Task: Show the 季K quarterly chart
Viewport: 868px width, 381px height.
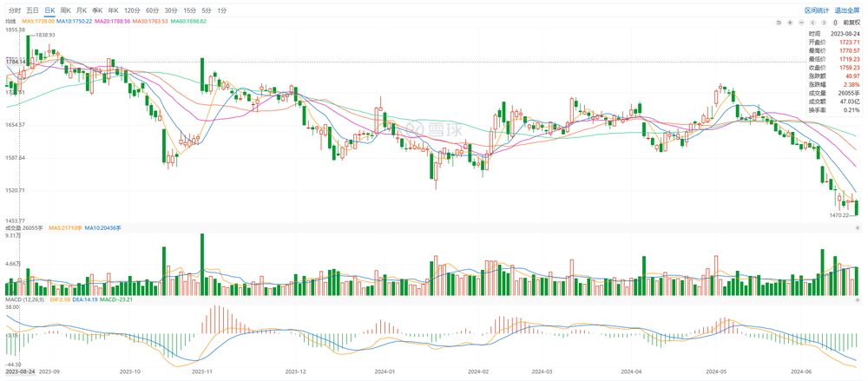Action: pos(97,10)
